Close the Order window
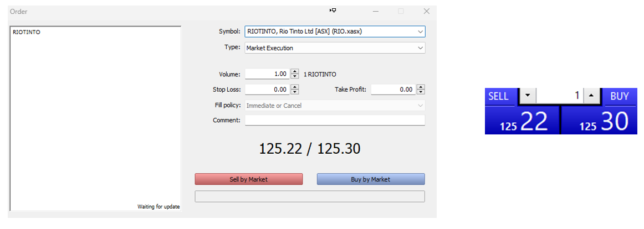Screen dimensions: 644x229 426,11
